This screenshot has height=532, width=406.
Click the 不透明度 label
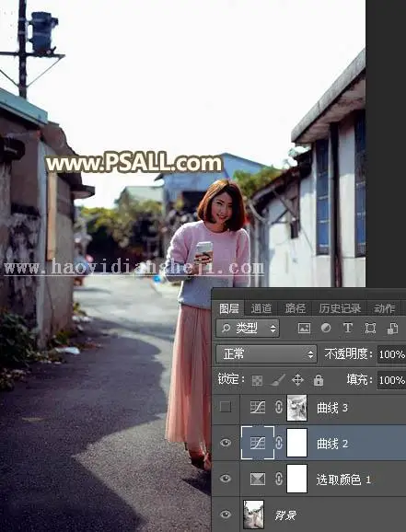tap(348, 354)
